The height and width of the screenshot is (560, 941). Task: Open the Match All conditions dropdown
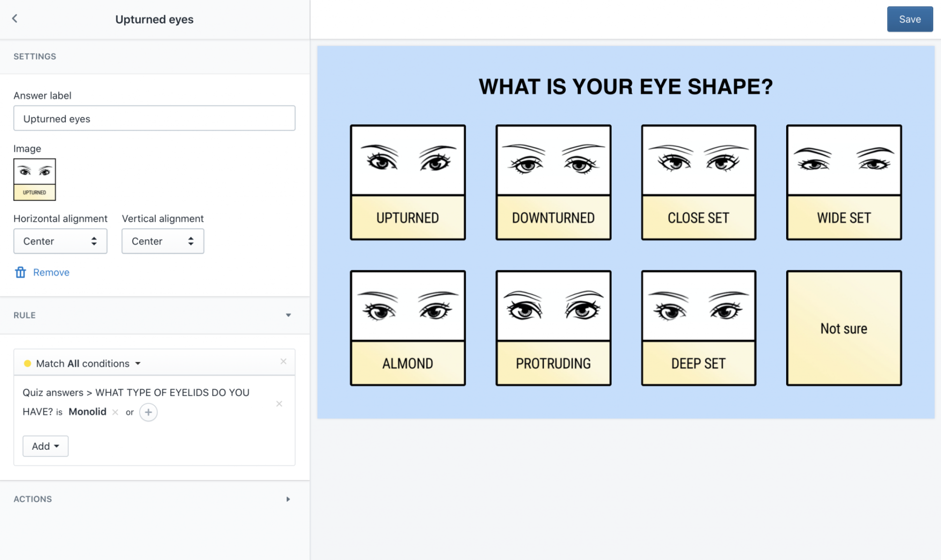(88, 364)
